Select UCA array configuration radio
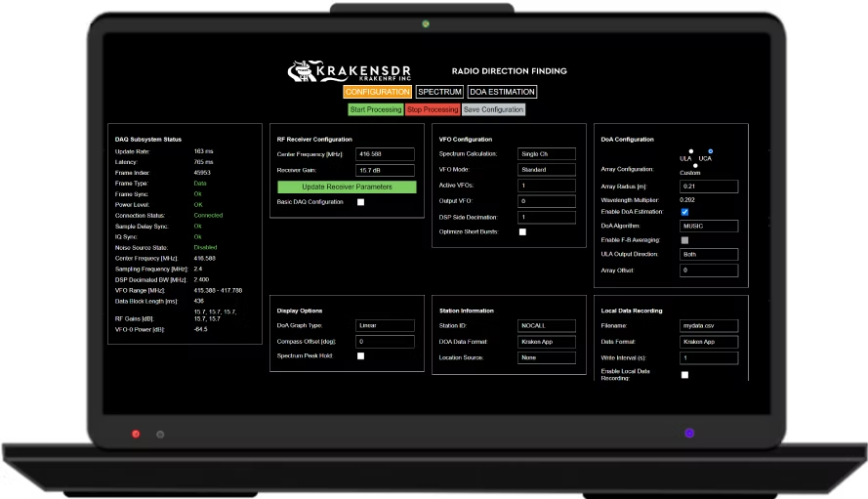The height and width of the screenshot is (499, 868). (710, 151)
